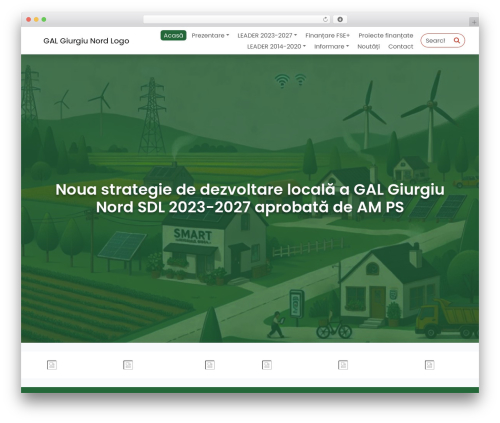The height and width of the screenshot is (423, 500).
Task: Click the GAL Giurgiu Nord Logo link
Action: (86, 41)
